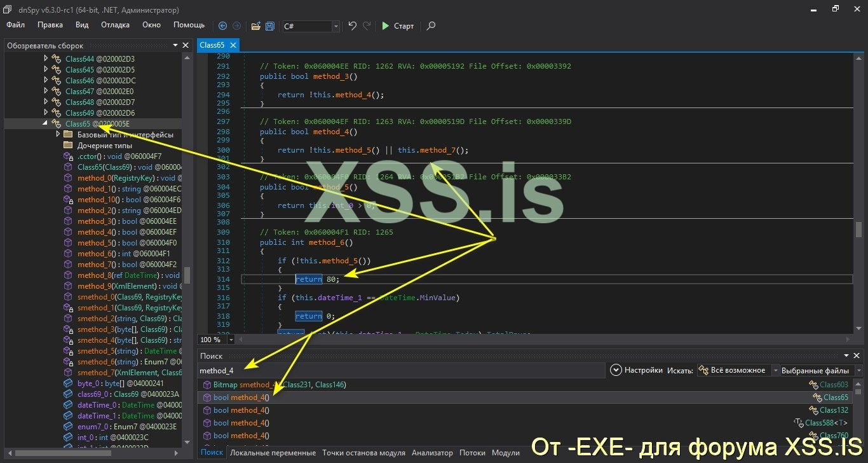Click the Class644 class icon in the tree
Screen dimensions: 868x463
point(57,59)
